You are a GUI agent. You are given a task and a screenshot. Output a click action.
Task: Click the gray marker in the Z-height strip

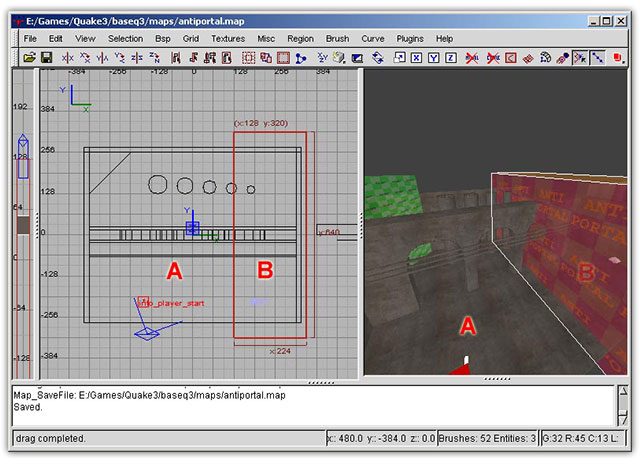point(22,225)
